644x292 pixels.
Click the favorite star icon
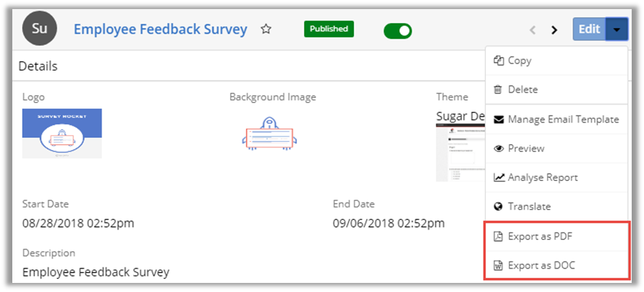coord(266,29)
